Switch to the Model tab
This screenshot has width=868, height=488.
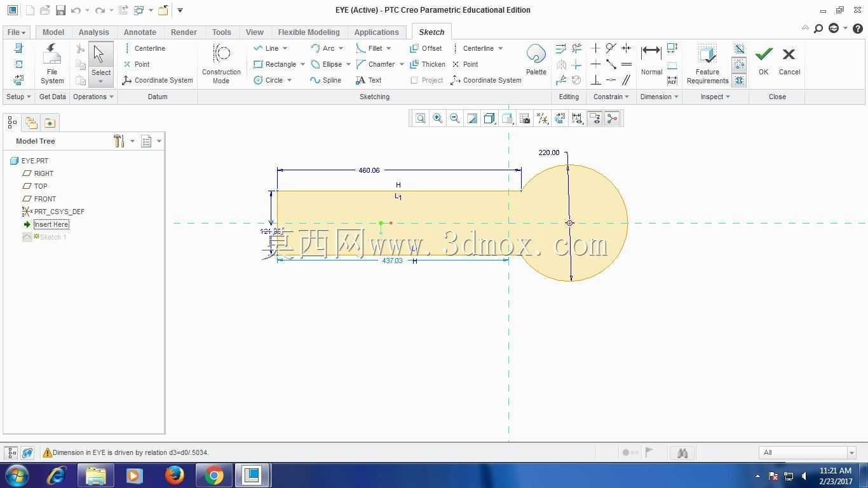[53, 32]
